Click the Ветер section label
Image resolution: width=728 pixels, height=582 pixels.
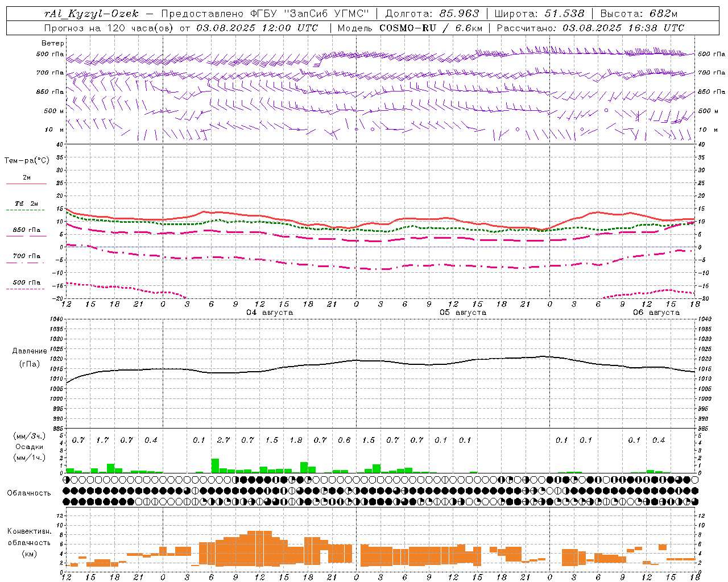(52, 43)
